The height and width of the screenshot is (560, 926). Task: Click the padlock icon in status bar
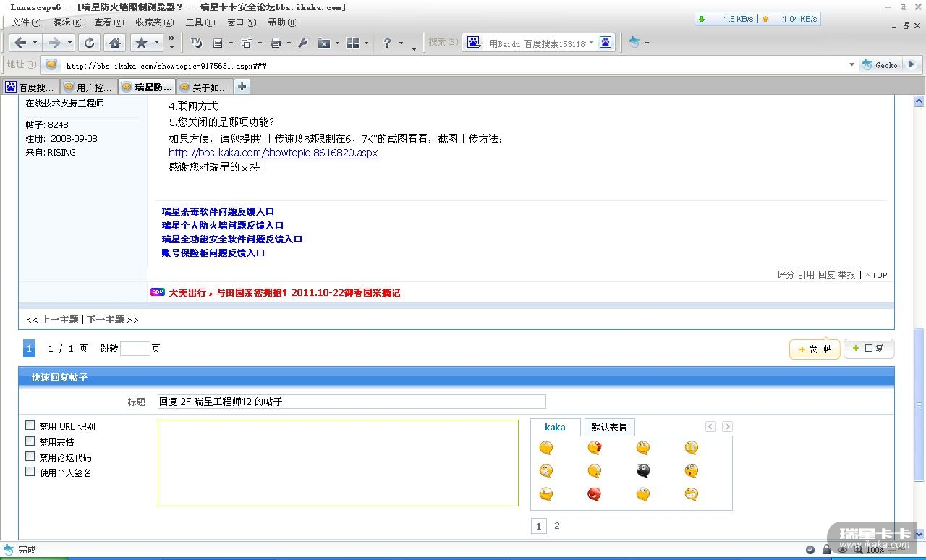point(827,550)
